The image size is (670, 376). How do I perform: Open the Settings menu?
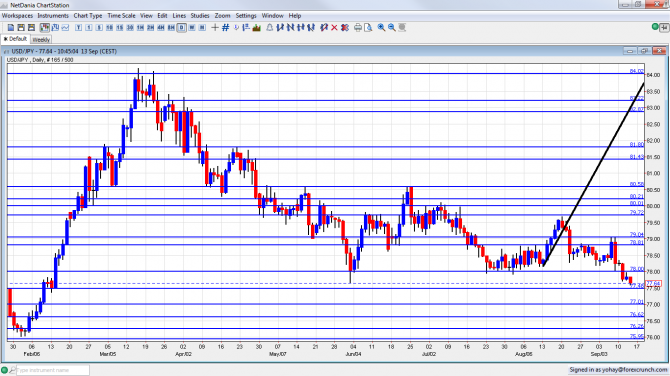[x=246, y=16]
